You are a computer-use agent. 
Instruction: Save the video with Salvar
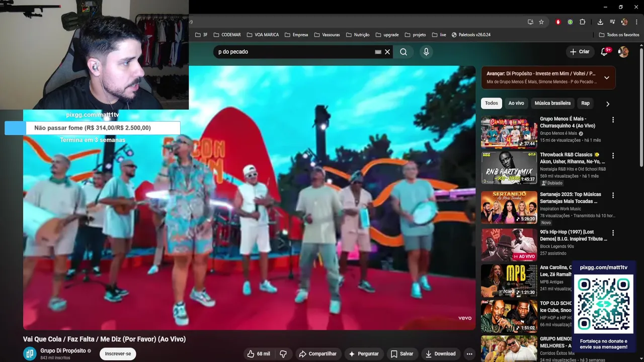[x=402, y=354]
